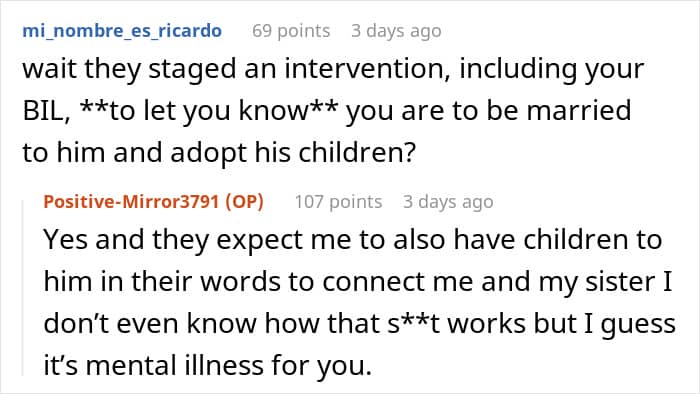Collapse the reply using the thread line
The width and height of the screenshot is (700, 394).
(x=23, y=288)
